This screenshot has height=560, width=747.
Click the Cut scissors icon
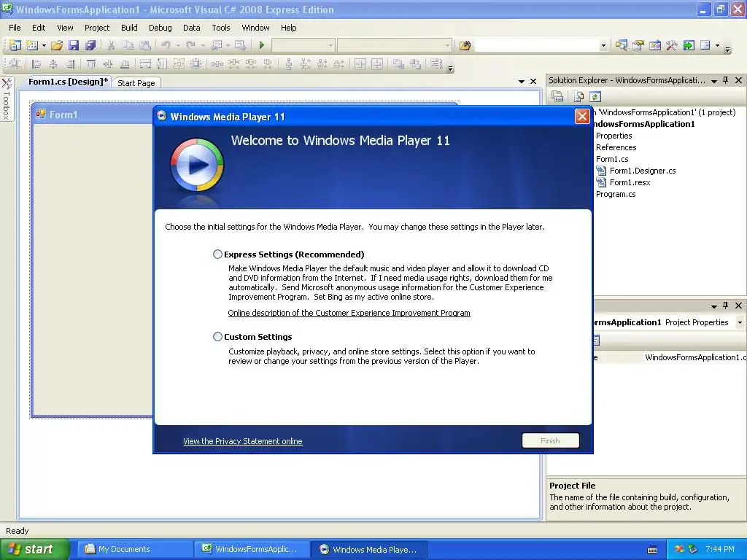click(x=111, y=45)
